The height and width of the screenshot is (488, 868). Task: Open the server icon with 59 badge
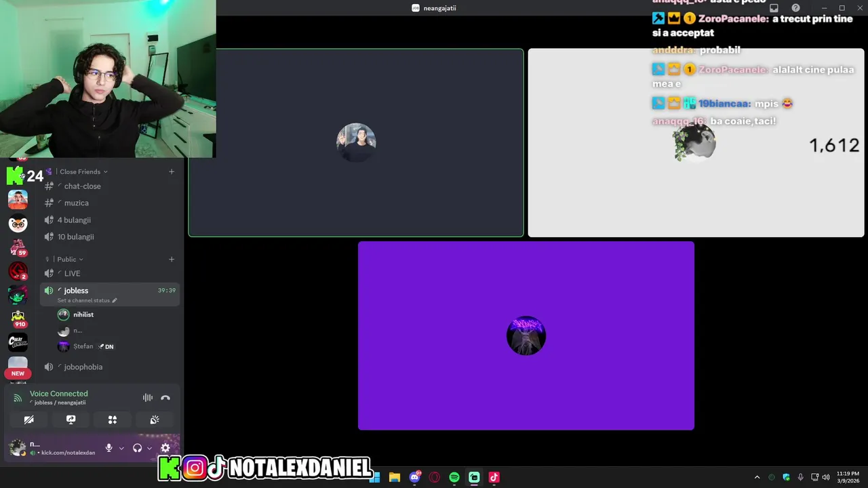tap(18, 247)
